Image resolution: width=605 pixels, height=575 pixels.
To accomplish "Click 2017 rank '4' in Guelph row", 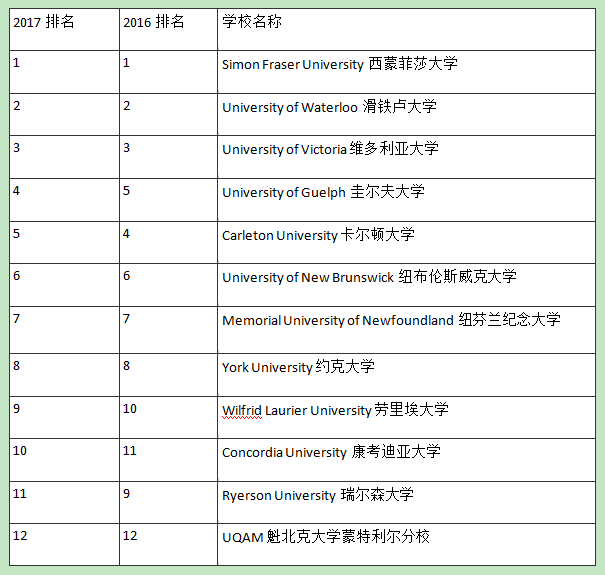I will [x=16, y=191].
